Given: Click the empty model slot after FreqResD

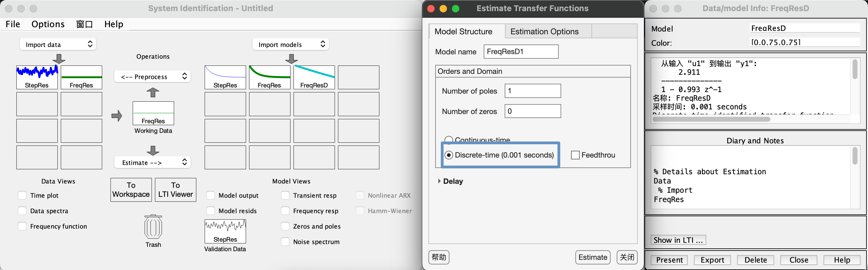Looking at the screenshot, I should click(x=358, y=77).
